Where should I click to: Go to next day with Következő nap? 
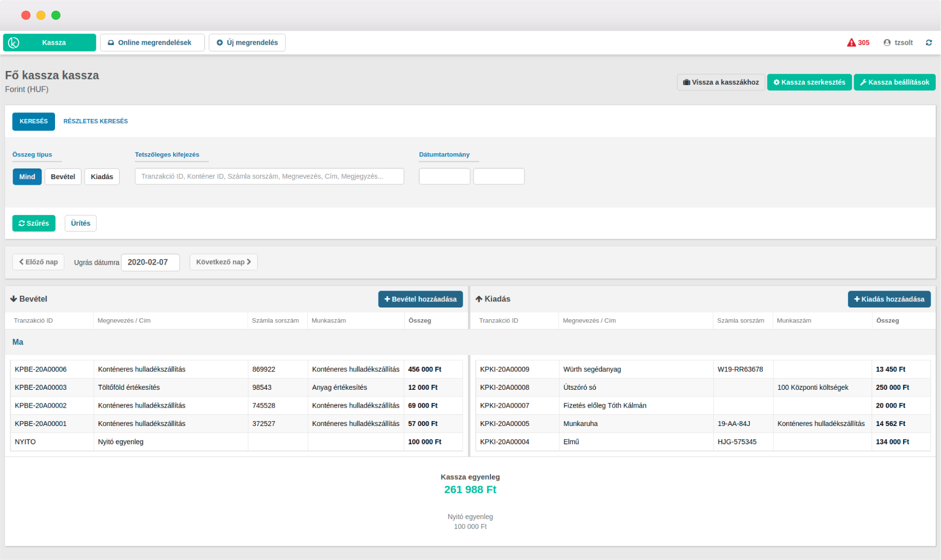(223, 262)
